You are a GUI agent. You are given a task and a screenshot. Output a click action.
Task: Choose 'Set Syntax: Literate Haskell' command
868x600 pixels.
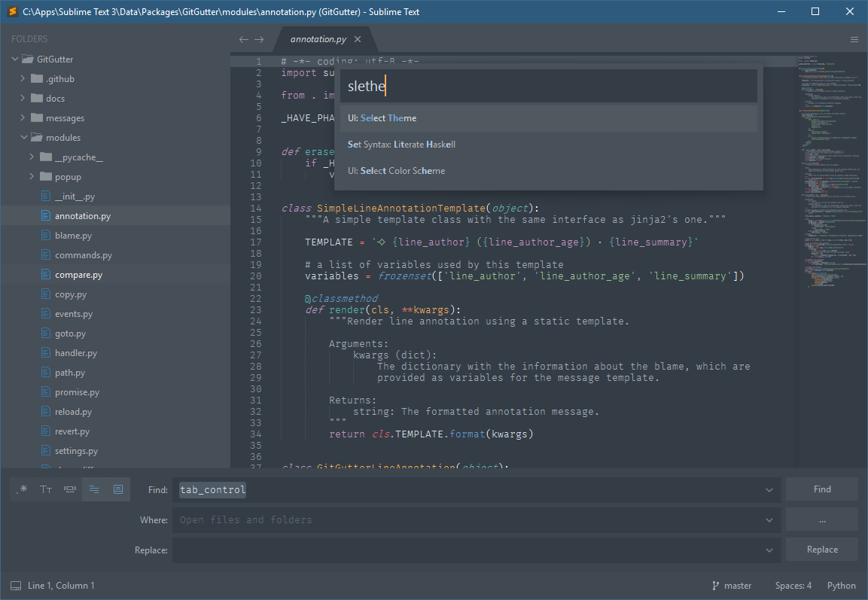click(549, 145)
